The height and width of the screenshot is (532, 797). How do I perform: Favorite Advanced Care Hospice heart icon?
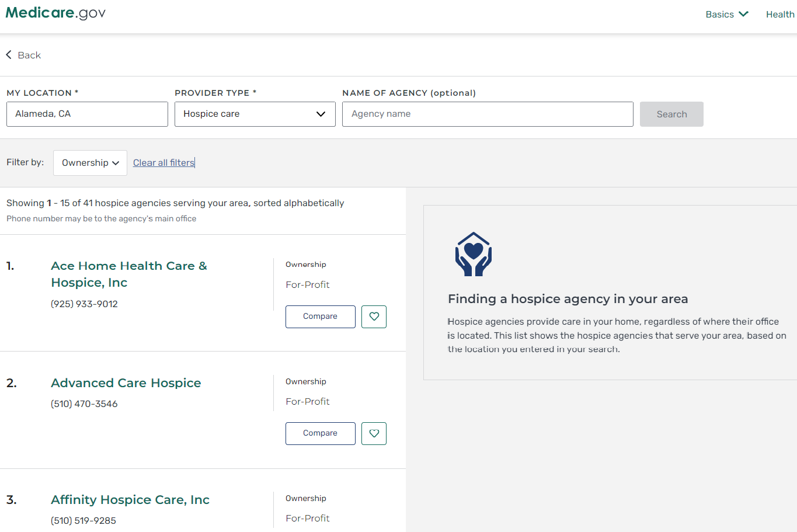click(374, 433)
